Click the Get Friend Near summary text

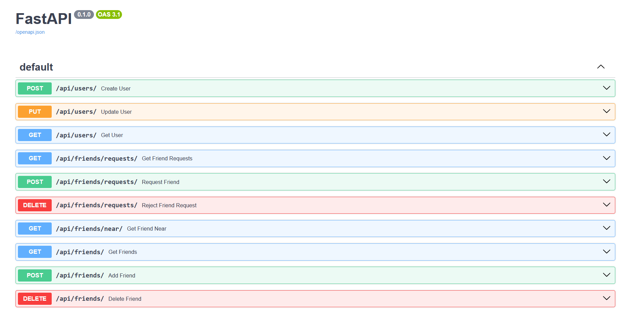point(147,229)
